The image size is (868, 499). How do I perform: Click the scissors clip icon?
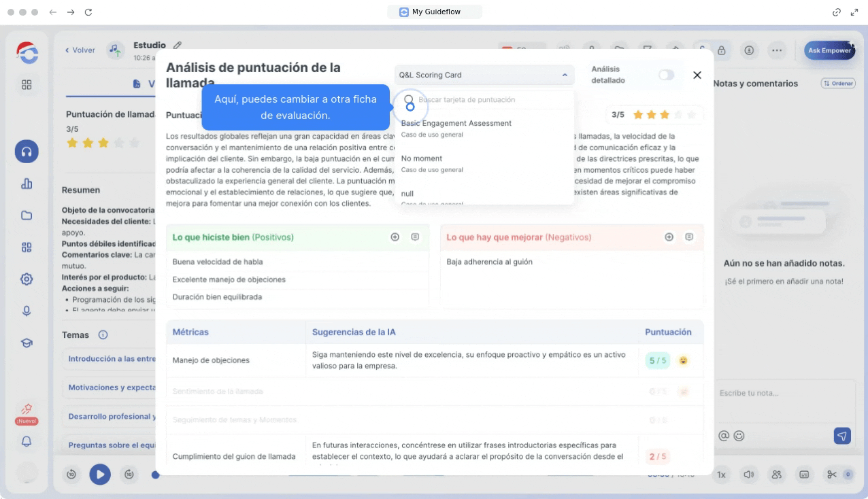tap(832, 475)
